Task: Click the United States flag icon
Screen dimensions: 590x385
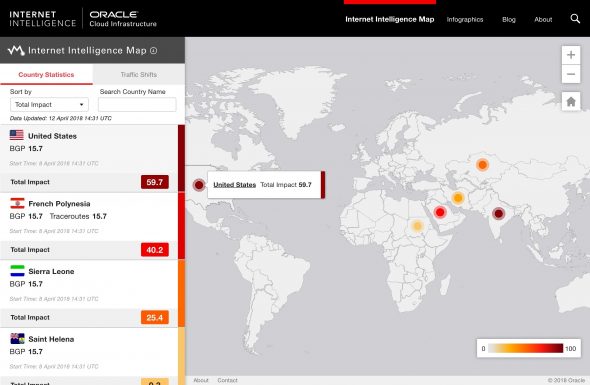Action: (17, 135)
